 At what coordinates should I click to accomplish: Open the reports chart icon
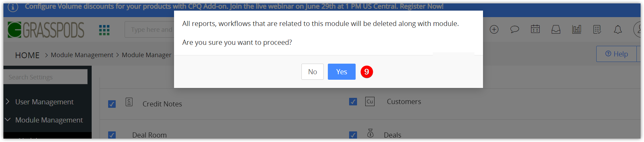coord(576,29)
